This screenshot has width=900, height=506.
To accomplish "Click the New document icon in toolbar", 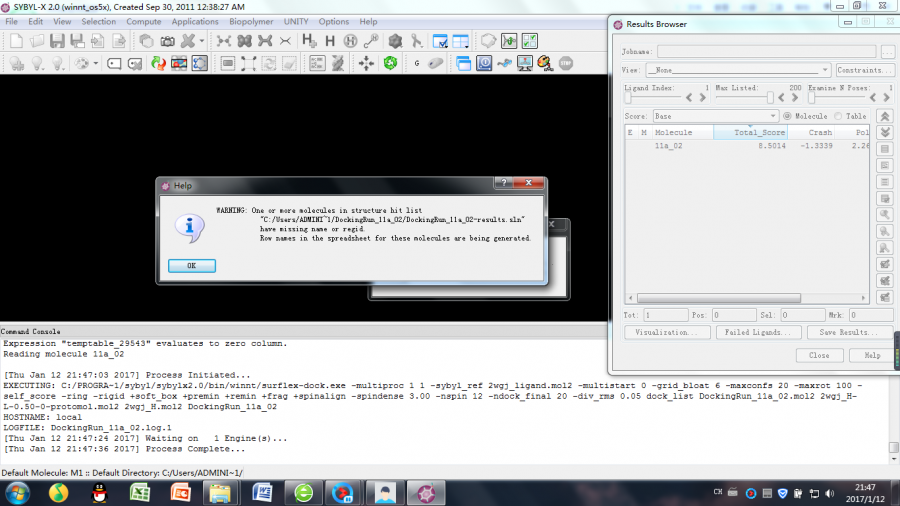I will (16, 41).
